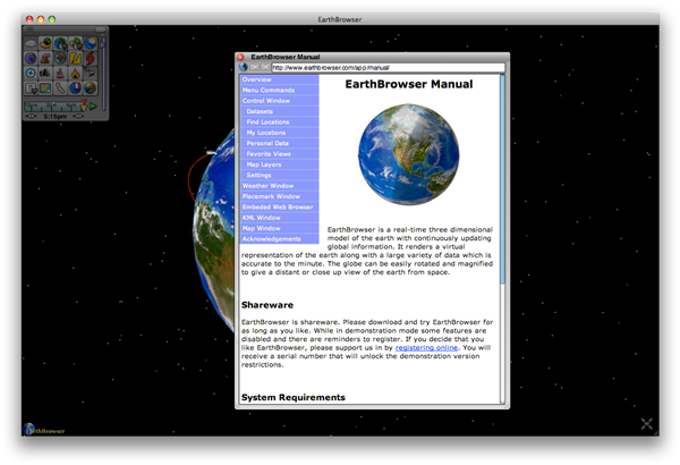
Task: Open the My Locations manual subsection
Action: coord(279,133)
